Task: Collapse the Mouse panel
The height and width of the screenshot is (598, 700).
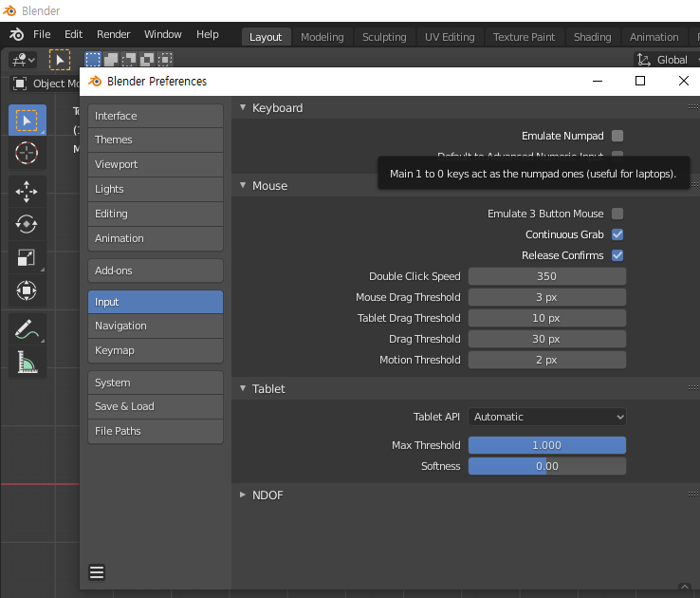Action: coord(243,185)
